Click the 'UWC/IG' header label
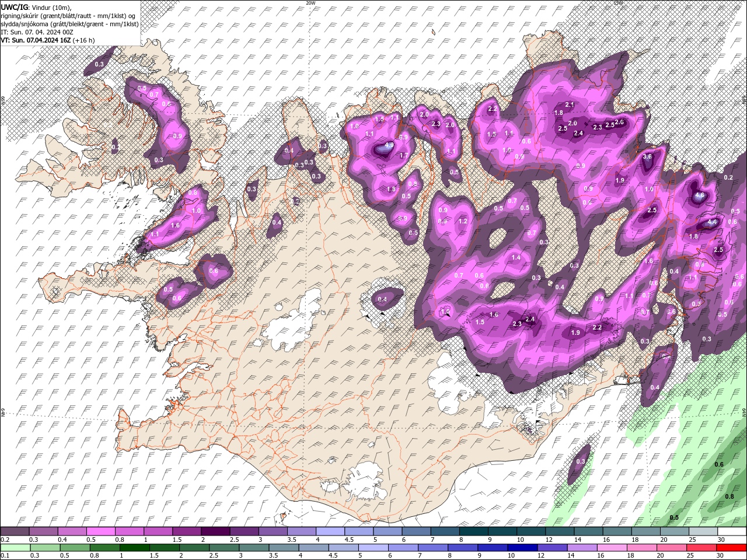This screenshot has width=747, height=560. 15,6
